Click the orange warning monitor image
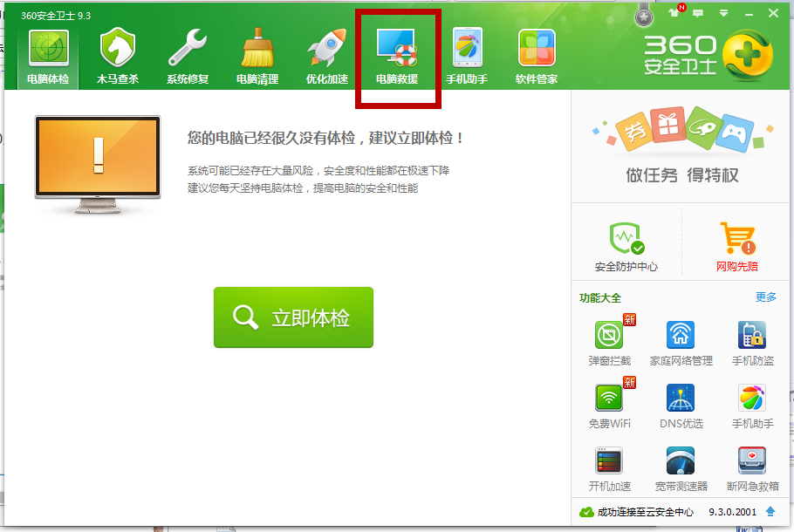This screenshot has height=532, width=794. 98,165
